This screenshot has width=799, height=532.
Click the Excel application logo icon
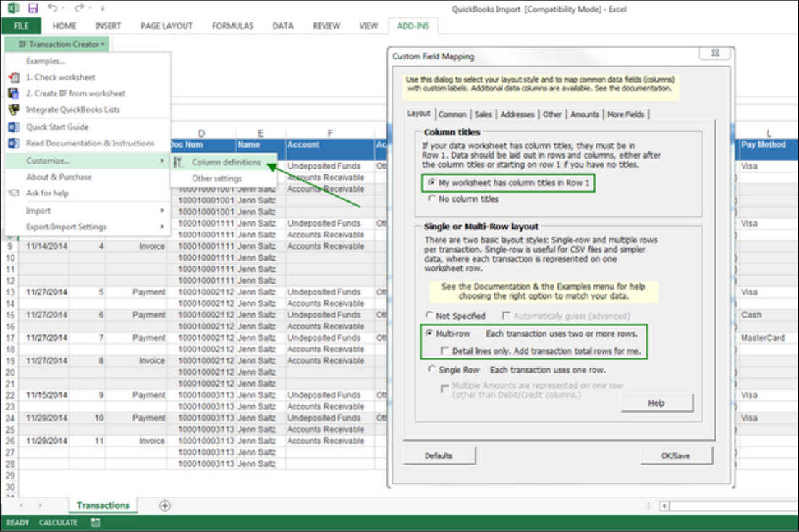(x=13, y=8)
